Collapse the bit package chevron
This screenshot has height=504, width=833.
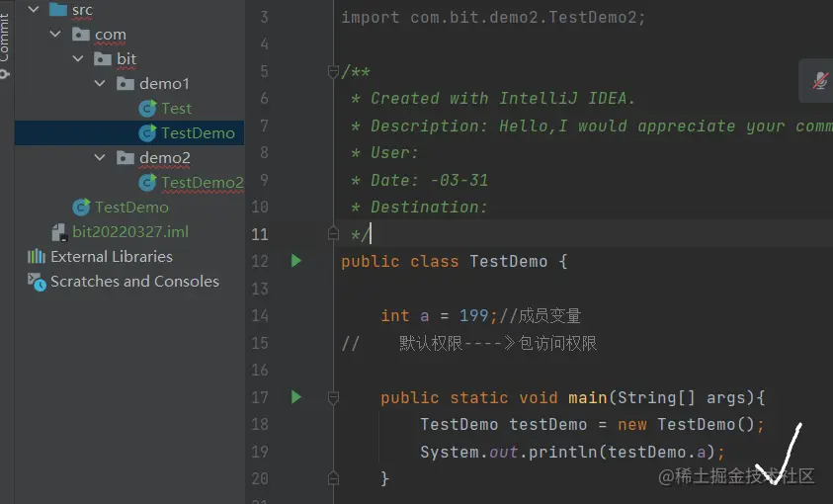pos(77,58)
